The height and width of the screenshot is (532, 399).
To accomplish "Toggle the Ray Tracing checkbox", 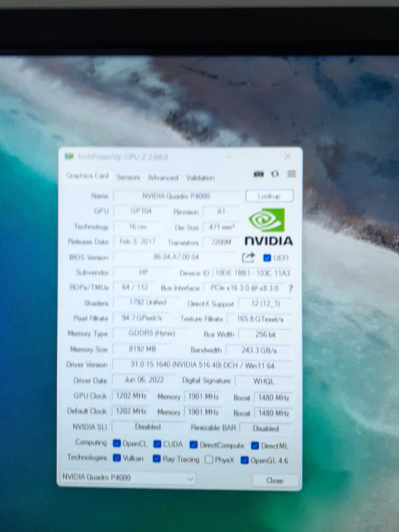I will pyautogui.click(x=157, y=459).
